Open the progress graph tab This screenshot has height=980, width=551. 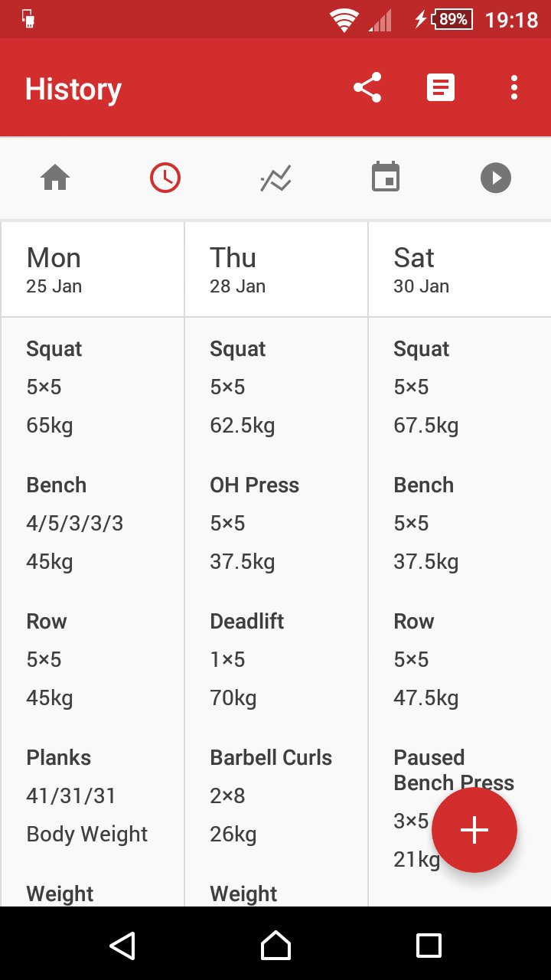pos(275,179)
